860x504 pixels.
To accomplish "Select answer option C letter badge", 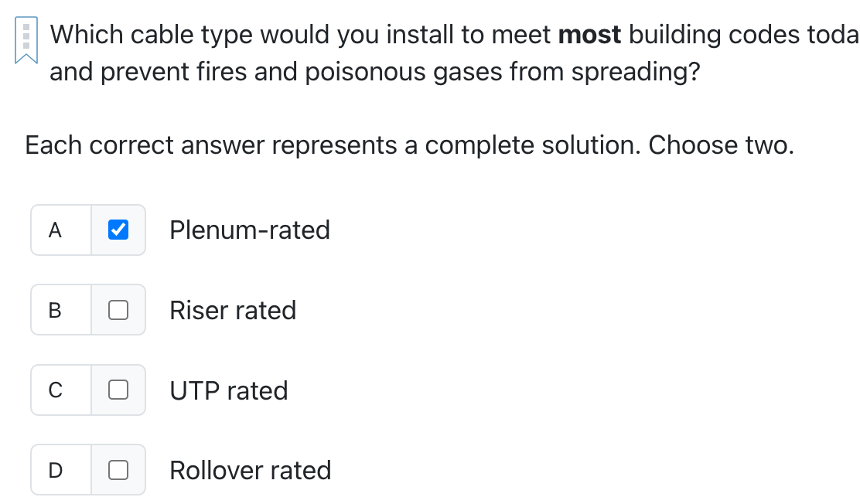I will (54, 390).
